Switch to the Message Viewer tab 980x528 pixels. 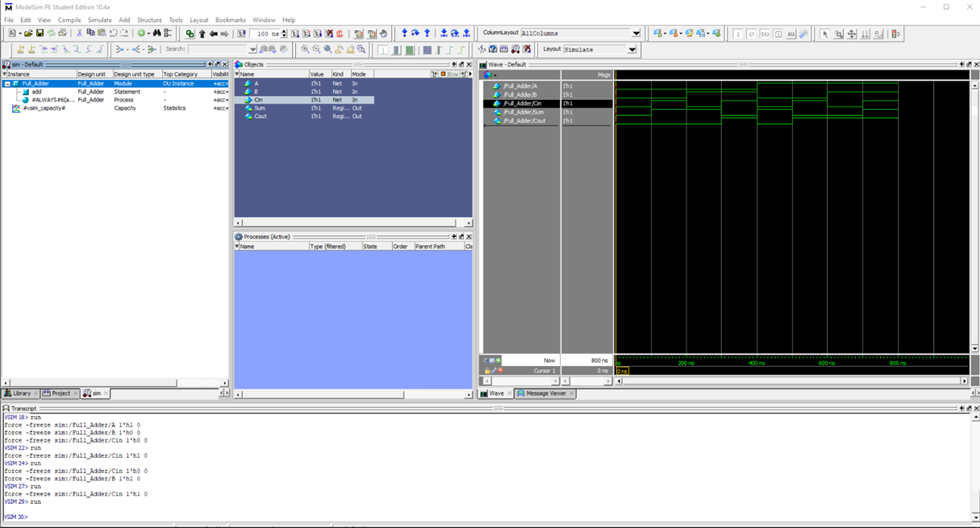(x=546, y=393)
